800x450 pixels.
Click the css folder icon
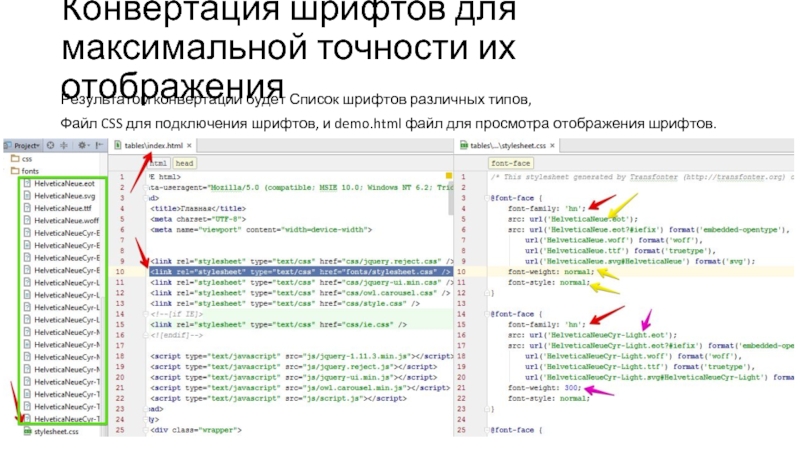click(x=15, y=159)
